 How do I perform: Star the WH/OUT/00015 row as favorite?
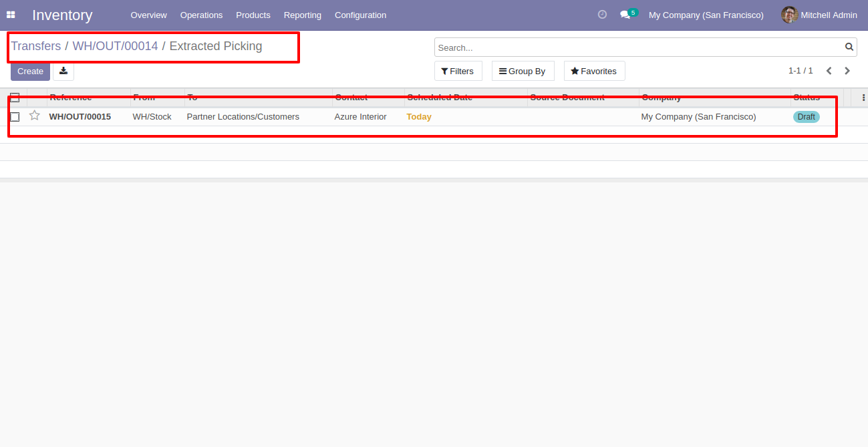coord(35,116)
